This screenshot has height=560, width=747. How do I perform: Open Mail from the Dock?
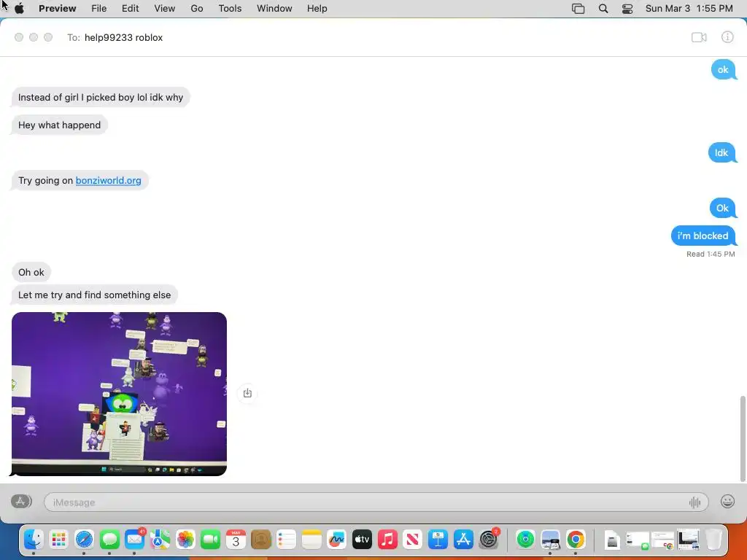(135, 540)
